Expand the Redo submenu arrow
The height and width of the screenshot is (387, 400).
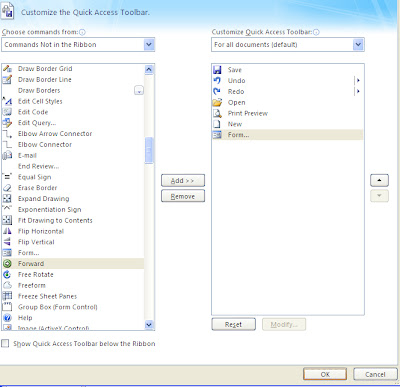358,91
